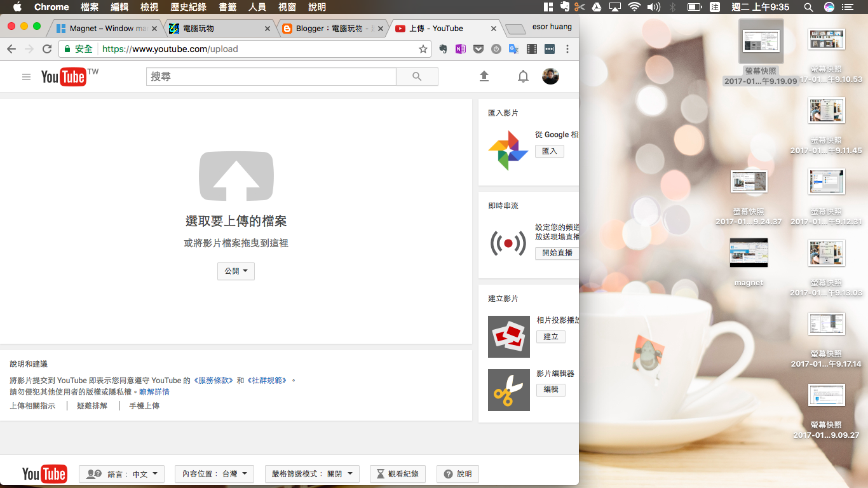
Task: Open the YouTube hamburger guide menu
Action: (x=26, y=77)
